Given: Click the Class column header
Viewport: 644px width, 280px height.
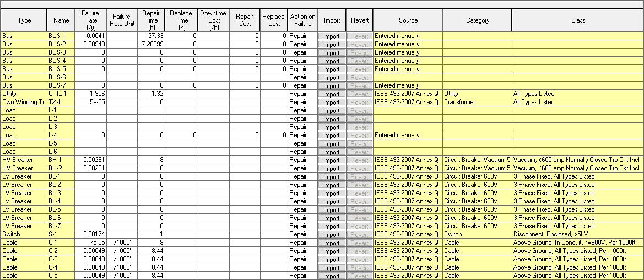Looking at the screenshot, I should [x=577, y=20].
